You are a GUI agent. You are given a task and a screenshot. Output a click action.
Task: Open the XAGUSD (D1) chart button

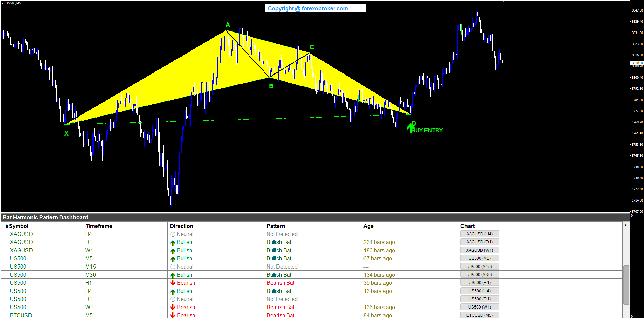pos(479,242)
